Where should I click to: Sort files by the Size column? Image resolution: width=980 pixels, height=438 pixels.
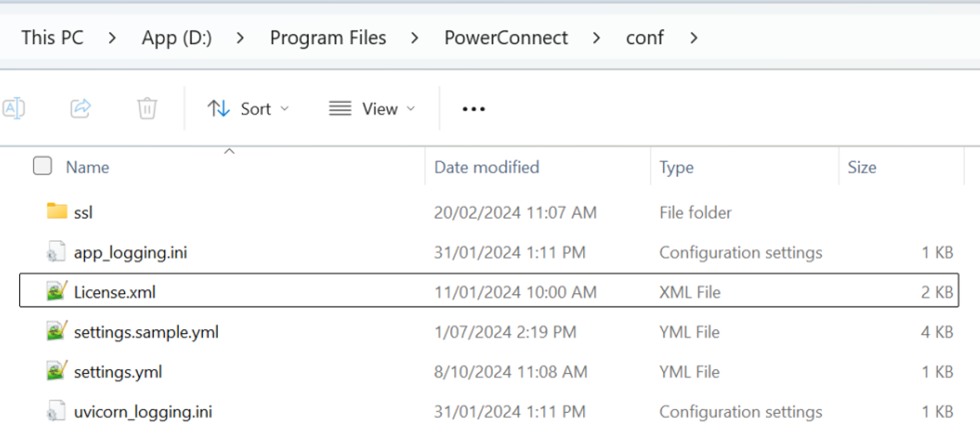(862, 167)
